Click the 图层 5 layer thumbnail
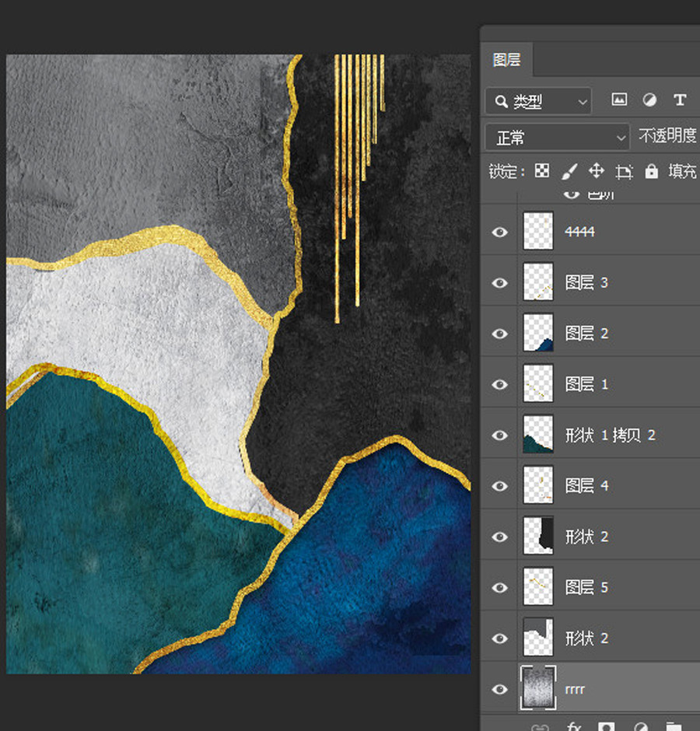The height and width of the screenshot is (731, 700). pyautogui.click(x=538, y=587)
